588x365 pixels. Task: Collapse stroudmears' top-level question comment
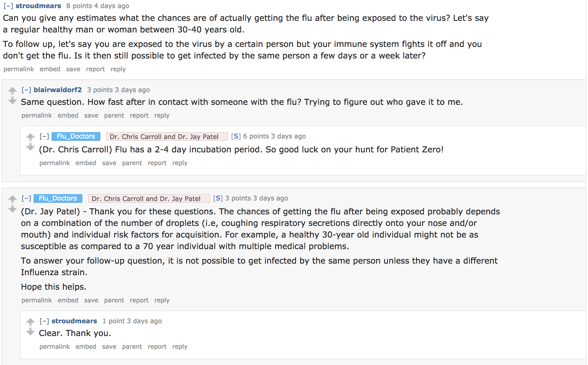[8, 6]
